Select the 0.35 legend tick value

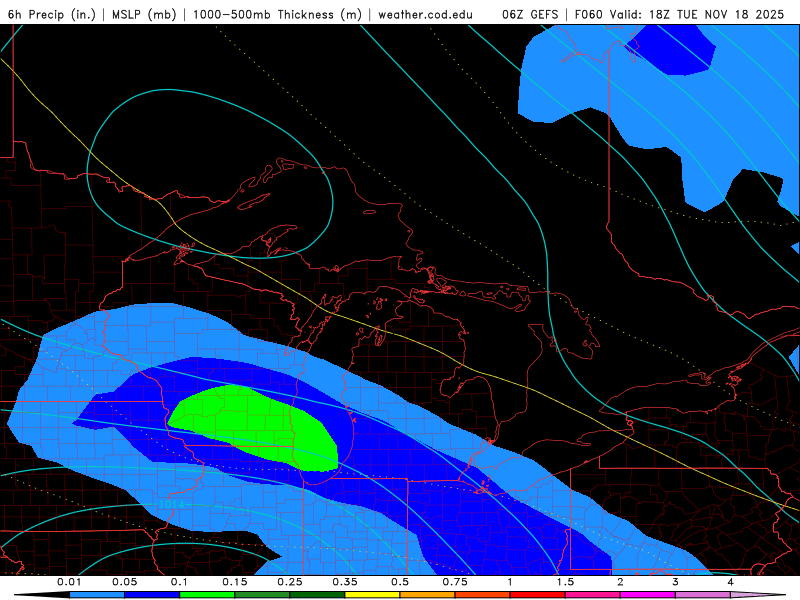pos(345,582)
